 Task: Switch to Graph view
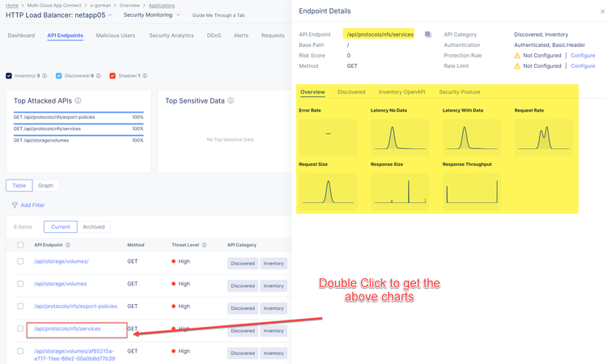(x=45, y=186)
